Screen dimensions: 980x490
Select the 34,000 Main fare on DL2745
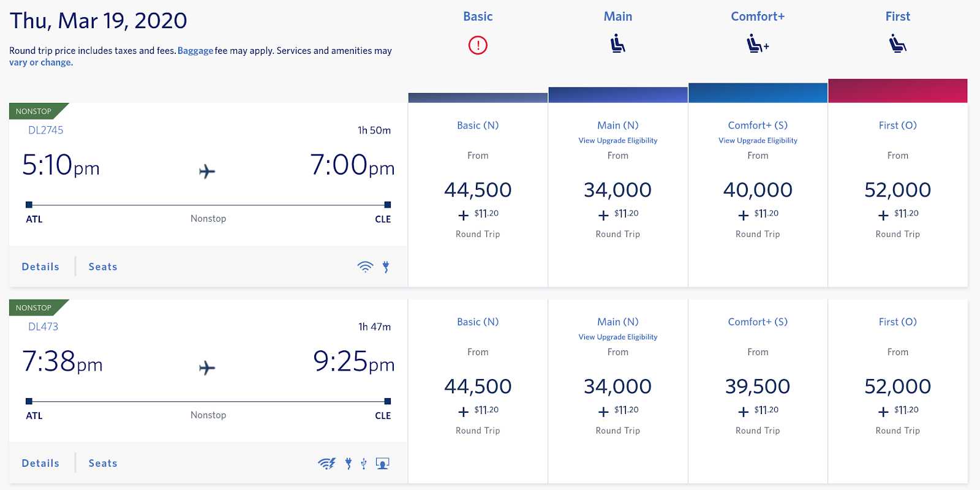tap(618, 190)
